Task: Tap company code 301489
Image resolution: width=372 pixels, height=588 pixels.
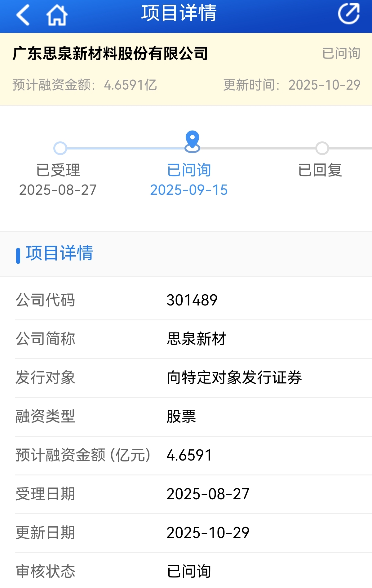Action: pyautogui.click(x=192, y=300)
